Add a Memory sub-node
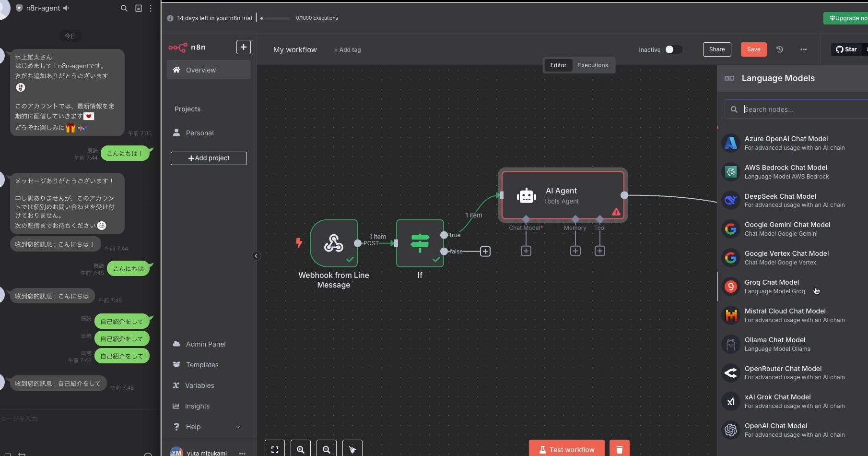 [x=575, y=251]
